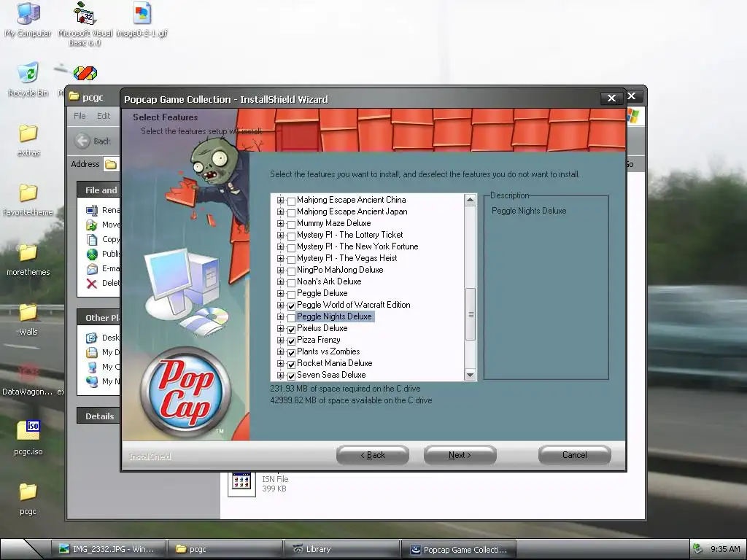Check the Peggle Deluxe checkbox
This screenshot has width=747, height=560.
coord(292,294)
